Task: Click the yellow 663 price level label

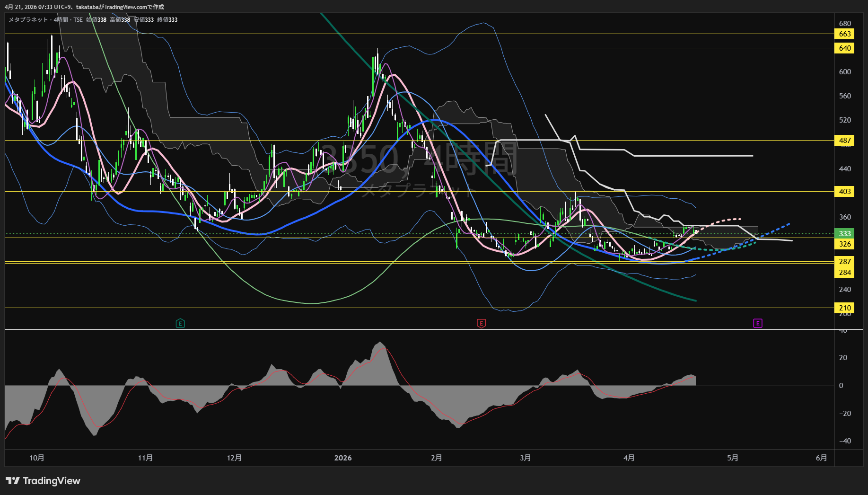Action: coord(844,34)
